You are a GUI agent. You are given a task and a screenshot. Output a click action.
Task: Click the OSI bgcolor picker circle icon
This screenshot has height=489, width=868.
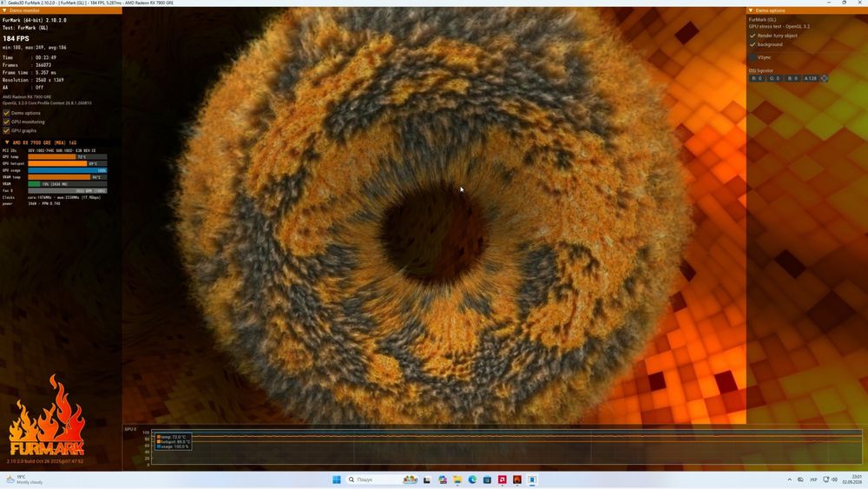click(825, 79)
